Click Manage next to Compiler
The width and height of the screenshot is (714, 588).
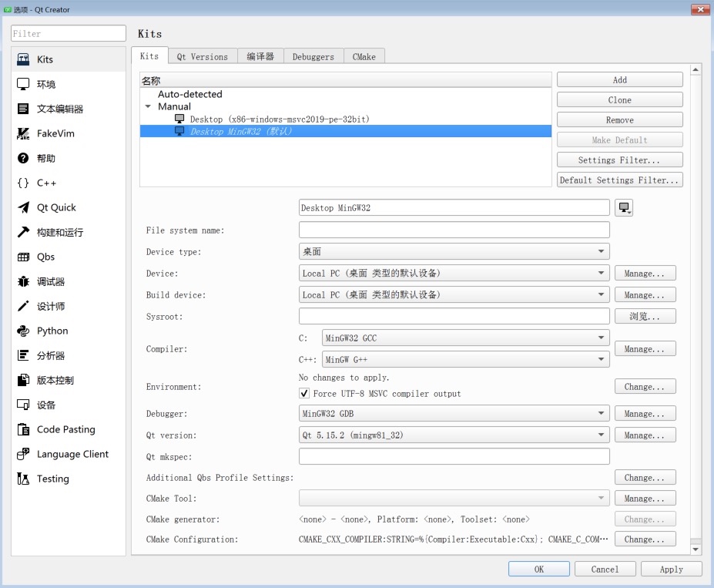645,349
